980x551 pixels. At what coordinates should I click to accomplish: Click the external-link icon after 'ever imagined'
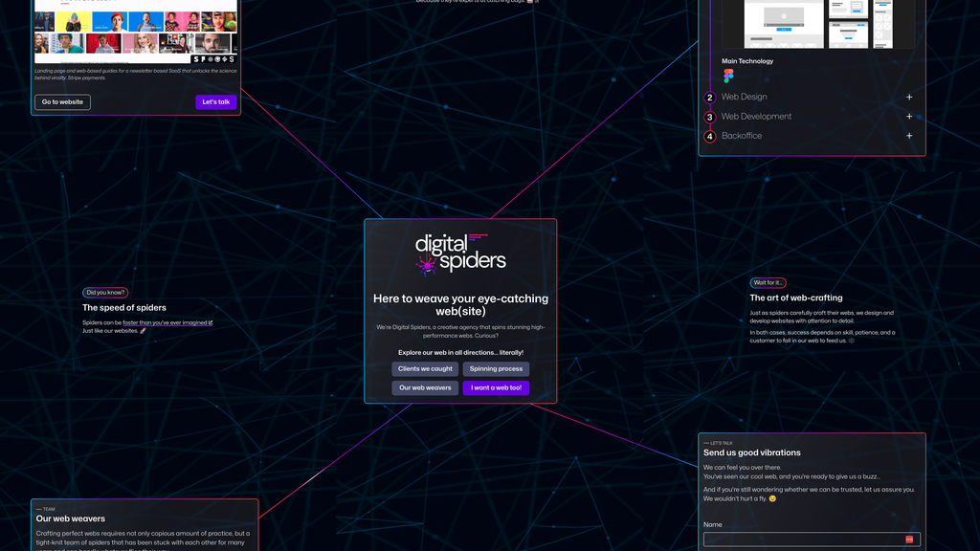click(x=211, y=323)
